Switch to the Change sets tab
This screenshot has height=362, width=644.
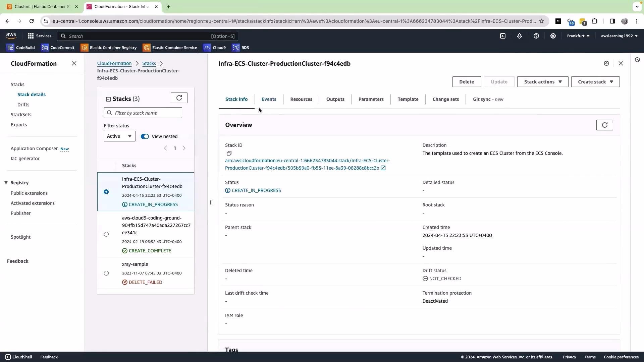(x=445, y=99)
